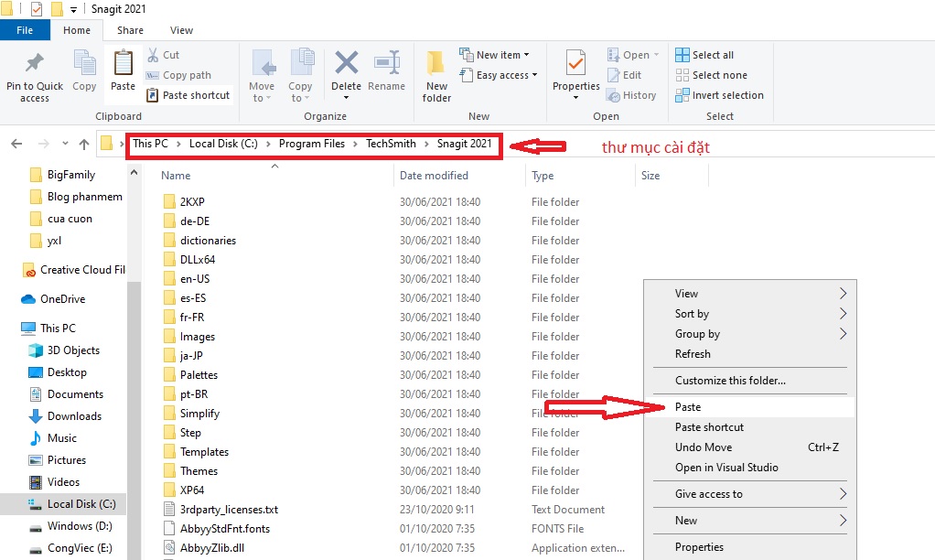Expand the Give access to submenu
Screen dimensions: 935x560
[x=843, y=494]
